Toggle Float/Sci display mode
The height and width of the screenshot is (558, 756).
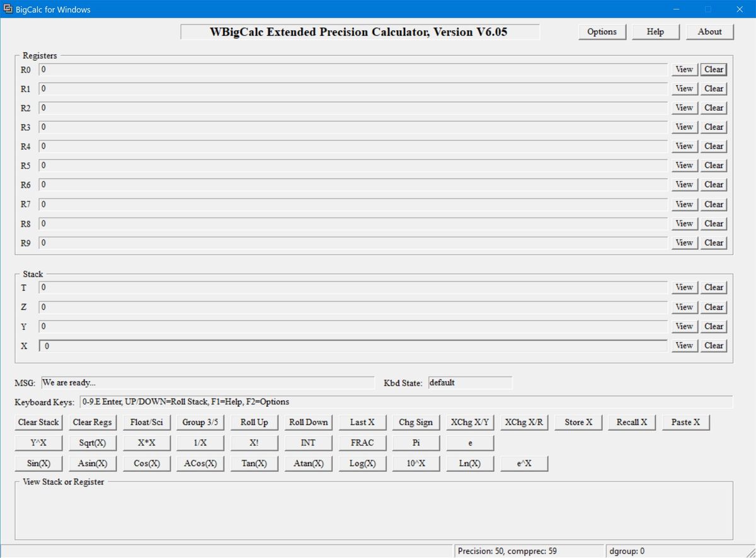coord(147,422)
